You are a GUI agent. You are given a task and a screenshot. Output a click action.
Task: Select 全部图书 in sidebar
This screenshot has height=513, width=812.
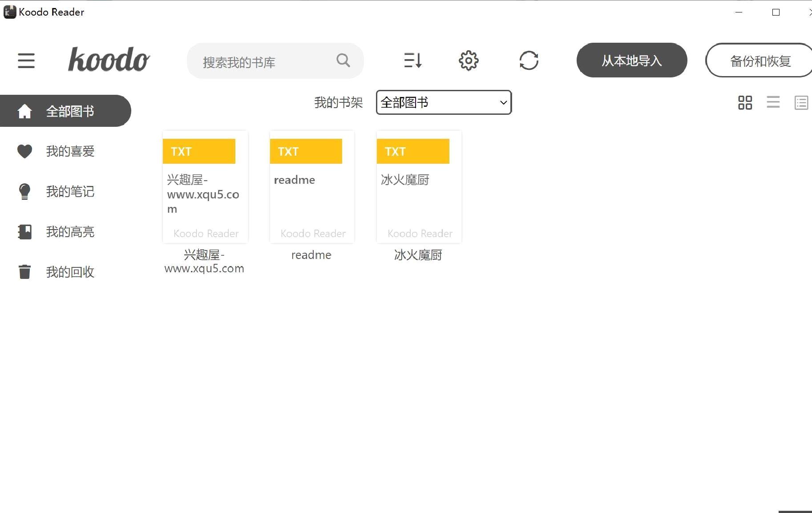65,111
